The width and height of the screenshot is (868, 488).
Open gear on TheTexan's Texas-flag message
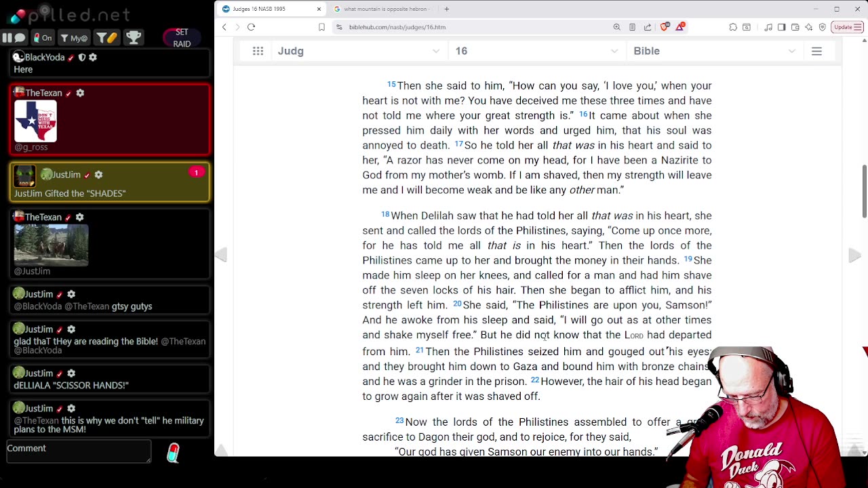(80, 93)
